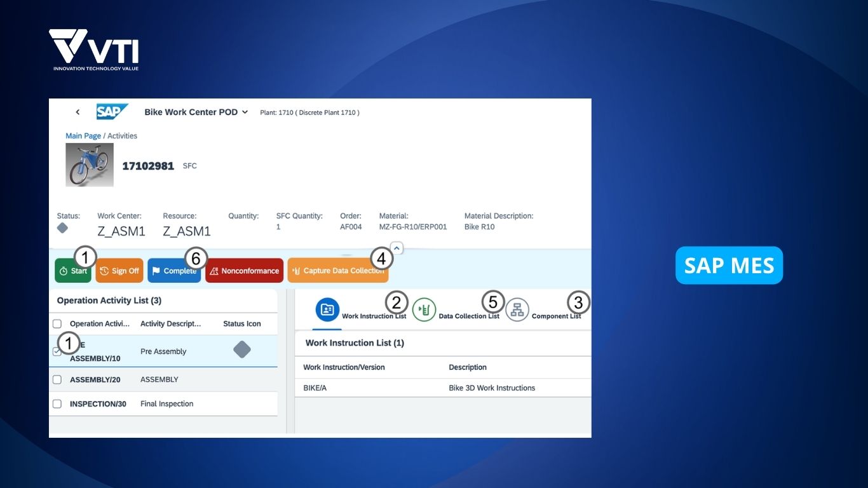Click the back arrow beside the SAP logo
The height and width of the screenshot is (488, 868).
pos(78,112)
